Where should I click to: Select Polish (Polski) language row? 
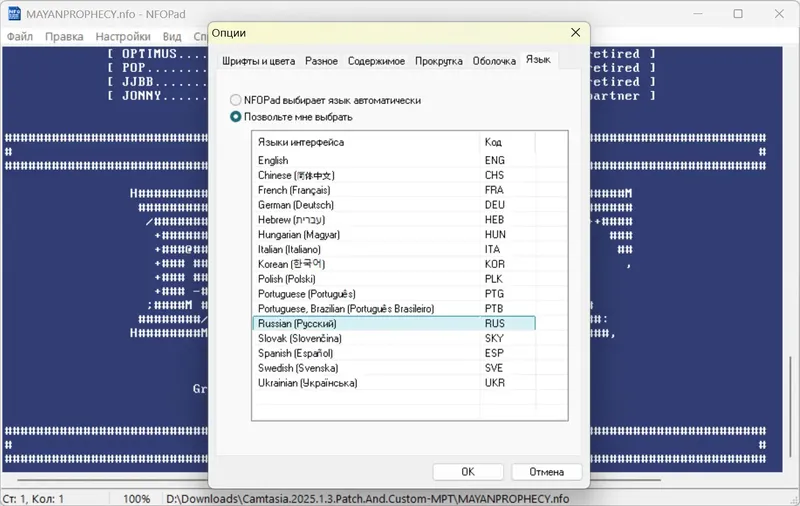(394, 279)
